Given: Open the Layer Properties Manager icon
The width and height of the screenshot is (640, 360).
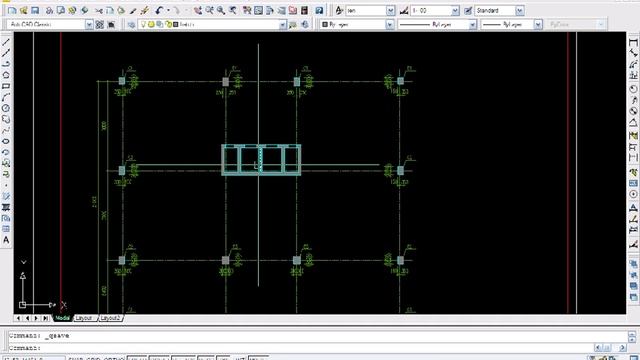Looking at the screenshot, I should point(131,25).
